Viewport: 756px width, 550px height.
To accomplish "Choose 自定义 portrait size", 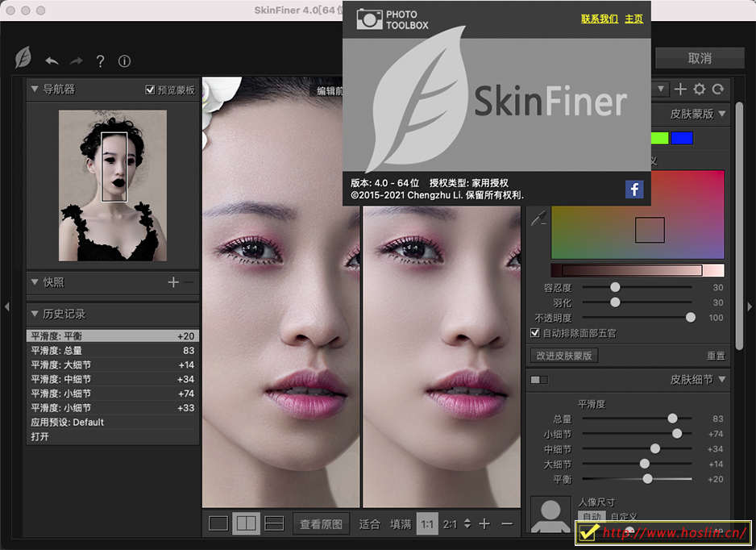I will pos(623,517).
